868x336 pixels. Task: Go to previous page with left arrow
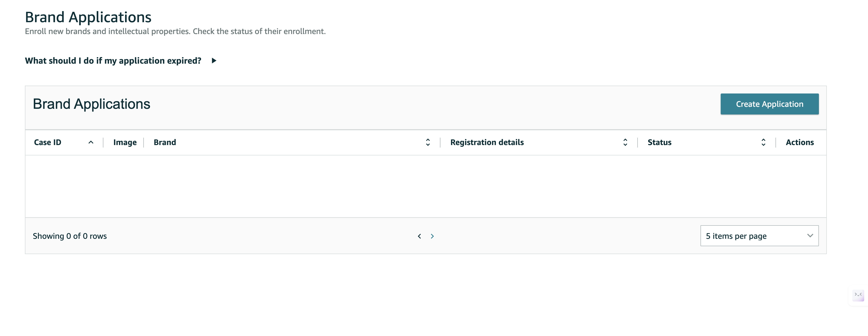pos(419,236)
